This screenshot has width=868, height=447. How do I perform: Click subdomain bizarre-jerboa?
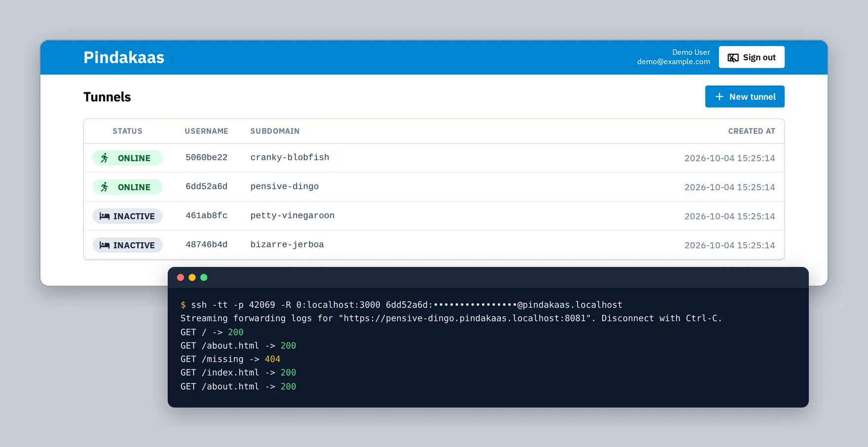287,245
